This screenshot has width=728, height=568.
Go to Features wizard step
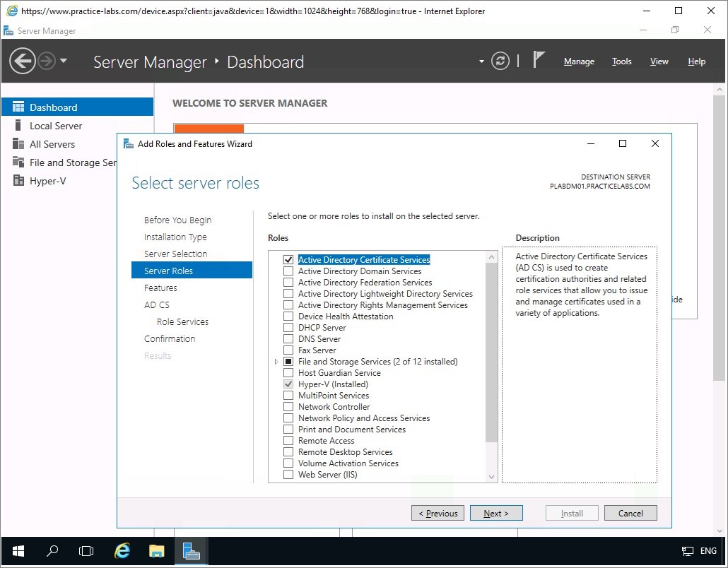click(x=160, y=288)
